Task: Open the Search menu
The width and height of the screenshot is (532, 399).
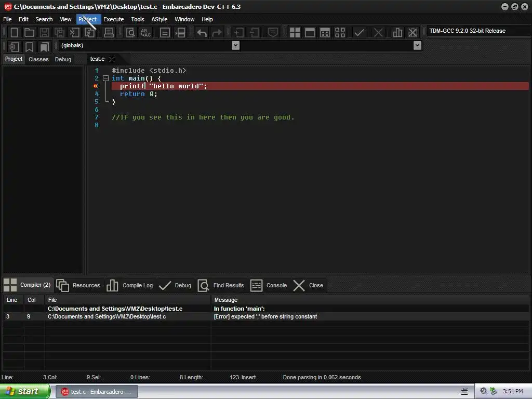Action: 44,19
